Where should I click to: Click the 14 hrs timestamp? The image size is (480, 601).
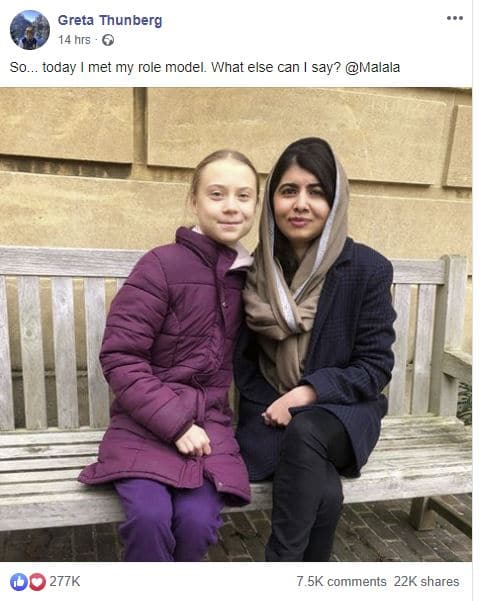[x=74, y=40]
